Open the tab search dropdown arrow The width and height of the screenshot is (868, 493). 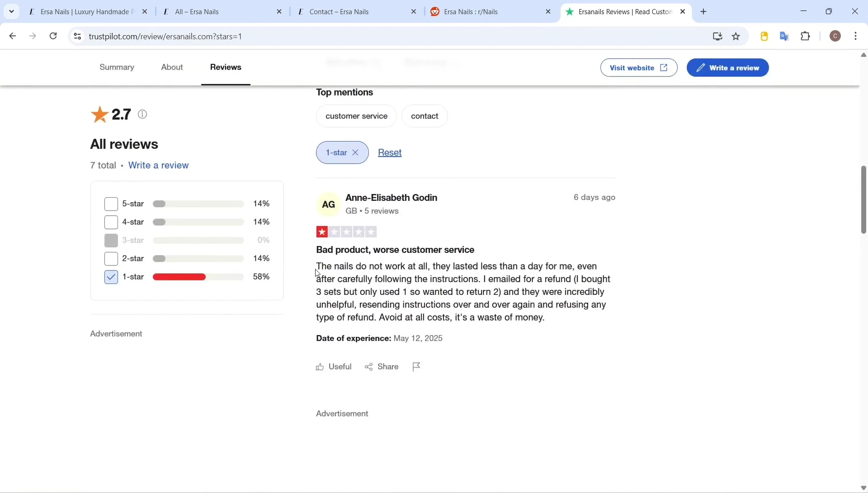11,11
